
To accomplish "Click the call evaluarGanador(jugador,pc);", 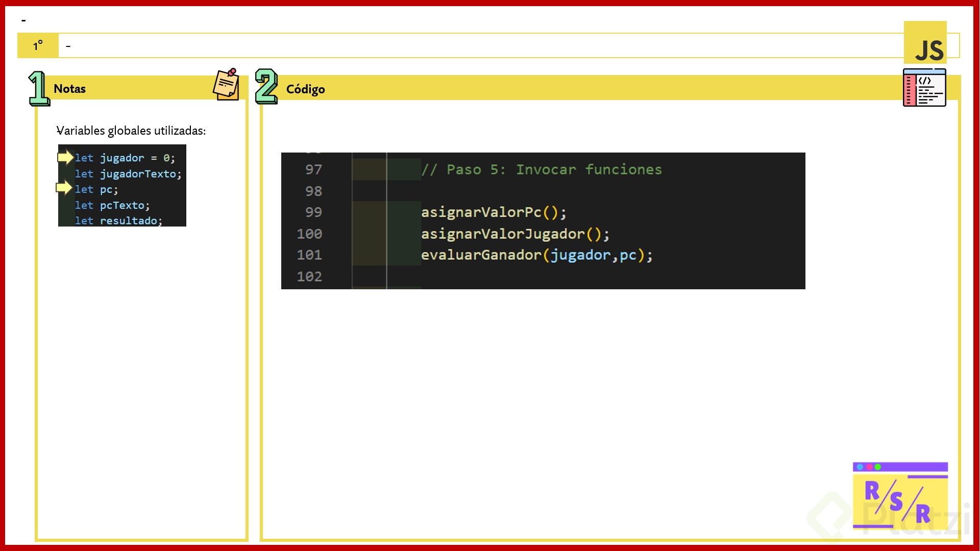I will [x=537, y=255].
